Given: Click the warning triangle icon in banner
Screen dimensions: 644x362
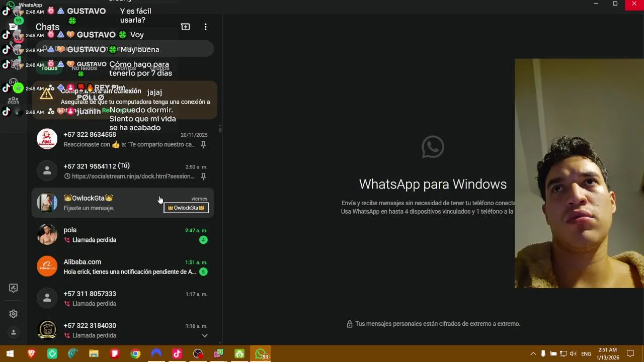Looking at the screenshot, I should 46,94.
